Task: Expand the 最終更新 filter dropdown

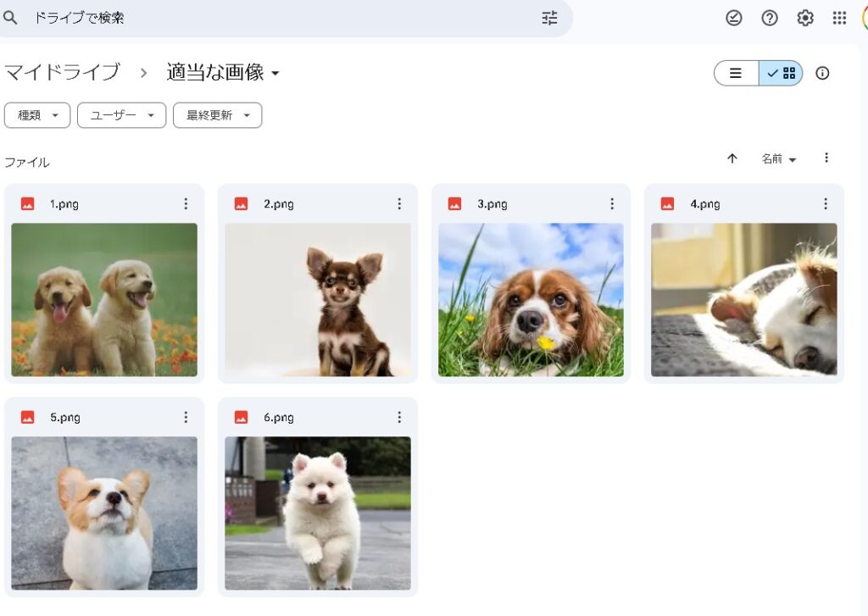Action: [217, 115]
